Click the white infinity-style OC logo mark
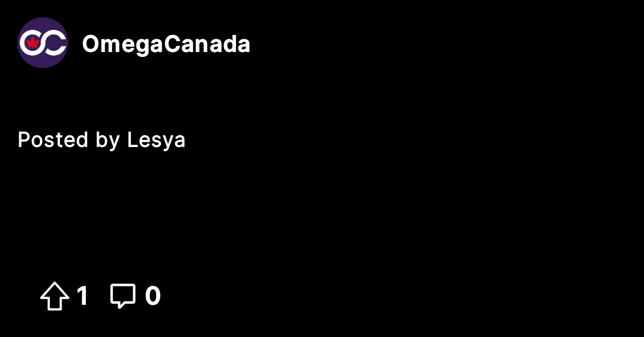Image resolution: width=644 pixels, height=337 pixels. click(43, 43)
